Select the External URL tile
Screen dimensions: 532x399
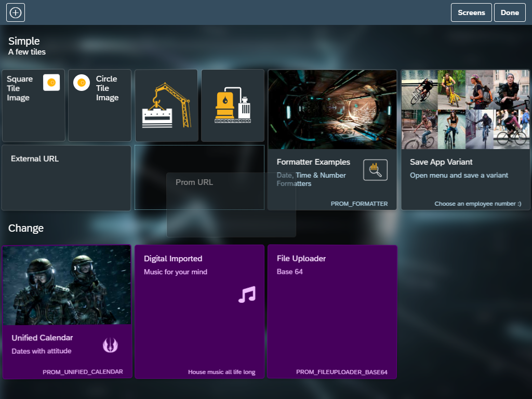pyautogui.click(x=66, y=178)
